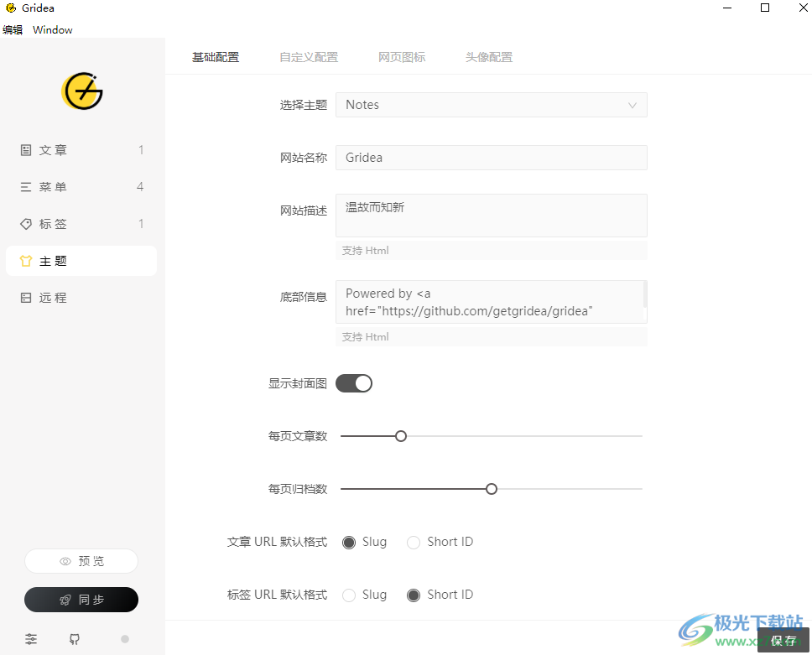Click the articles (文章) sidebar icon
This screenshot has height=655, width=812.
click(x=26, y=150)
